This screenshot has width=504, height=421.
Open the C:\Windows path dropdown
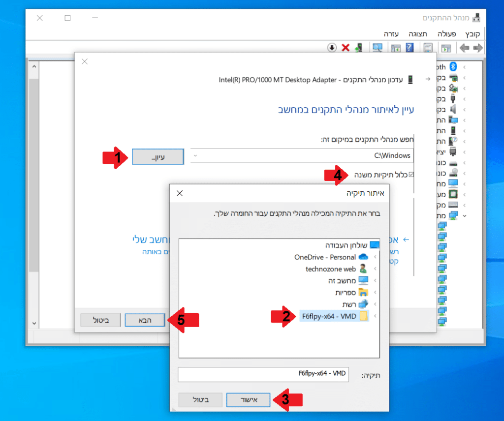pyautogui.click(x=196, y=155)
